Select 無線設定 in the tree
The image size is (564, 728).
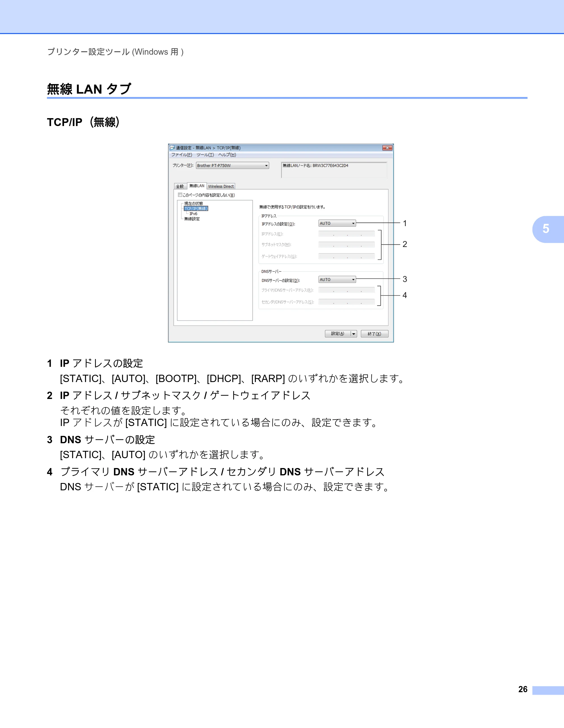coord(192,219)
